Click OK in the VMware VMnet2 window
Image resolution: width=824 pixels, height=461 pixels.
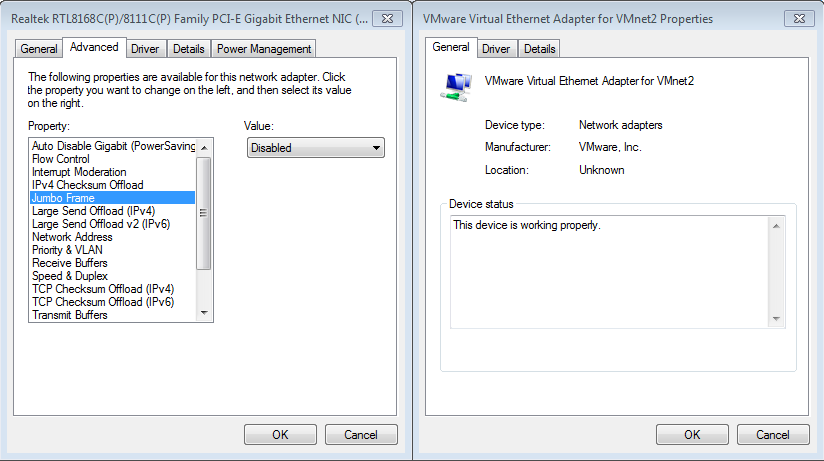coord(692,435)
